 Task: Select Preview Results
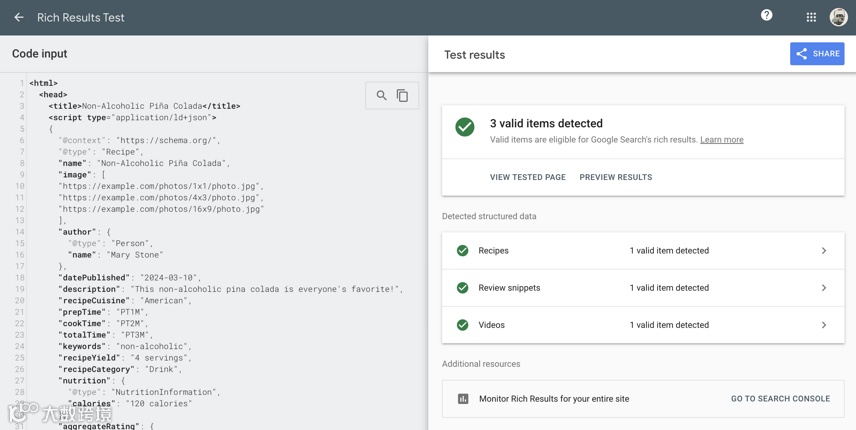click(615, 177)
